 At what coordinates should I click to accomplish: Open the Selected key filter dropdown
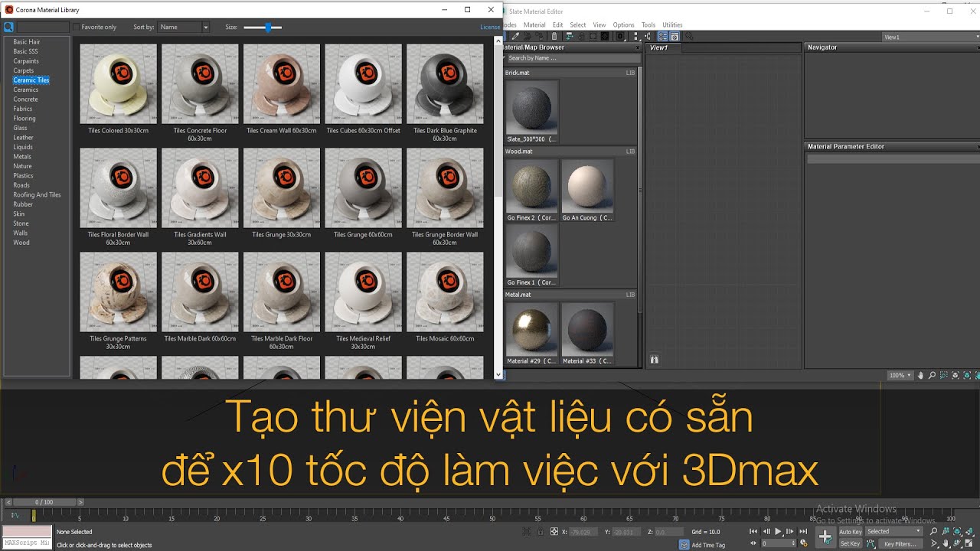(893, 531)
